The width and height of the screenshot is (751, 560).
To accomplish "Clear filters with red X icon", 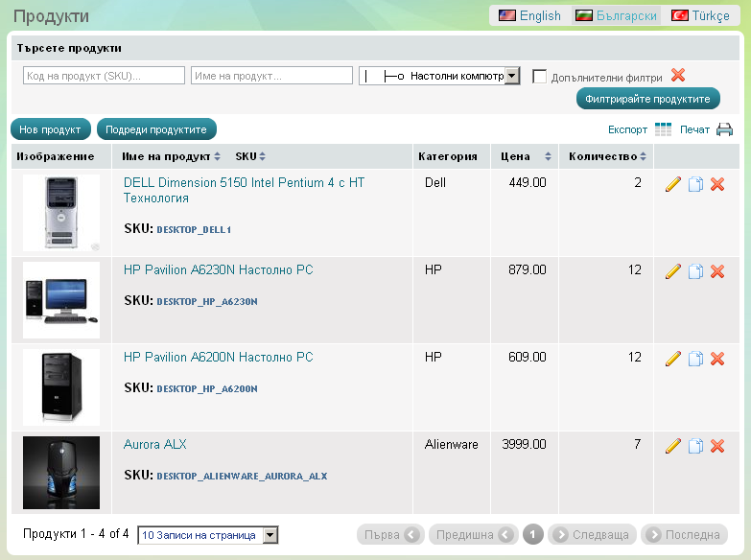I will pyautogui.click(x=678, y=76).
